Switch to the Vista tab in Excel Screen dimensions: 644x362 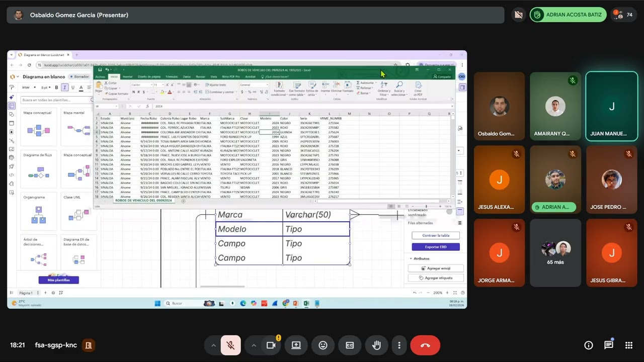214,77
